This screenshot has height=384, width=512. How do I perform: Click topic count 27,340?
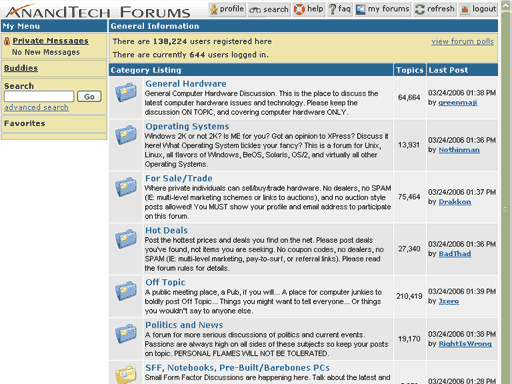(x=409, y=249)
